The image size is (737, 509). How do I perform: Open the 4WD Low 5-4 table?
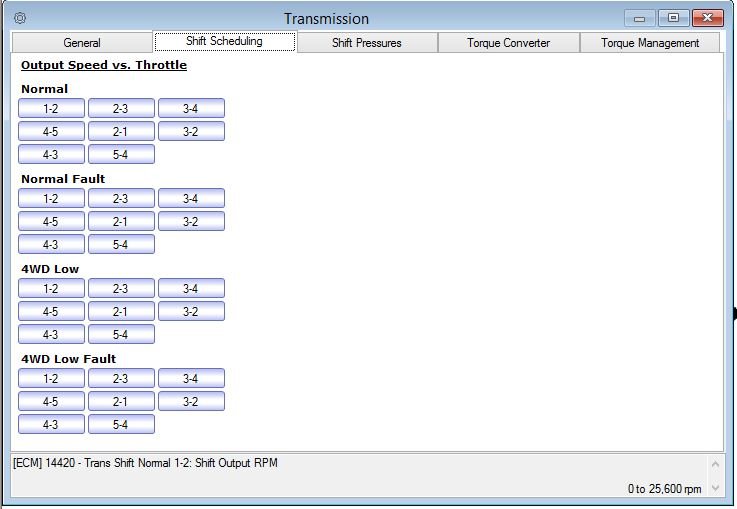[121, 335]
